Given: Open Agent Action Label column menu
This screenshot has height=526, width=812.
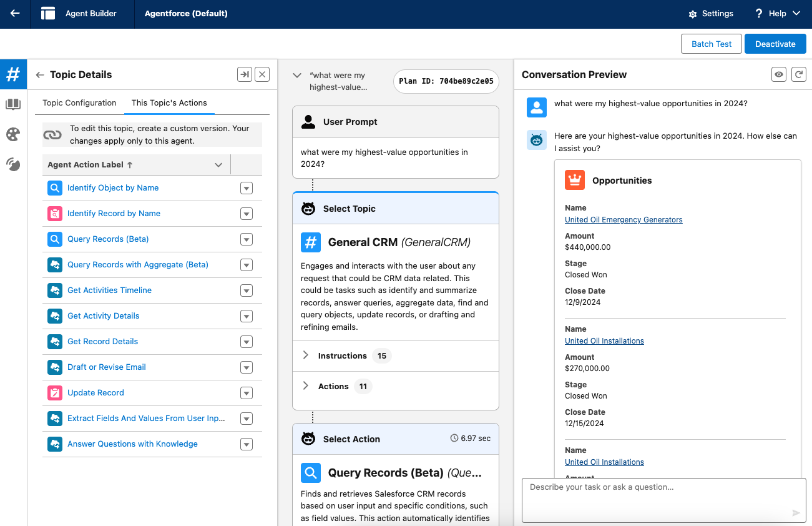Looking at the screenshot, I should click(218, 165).
